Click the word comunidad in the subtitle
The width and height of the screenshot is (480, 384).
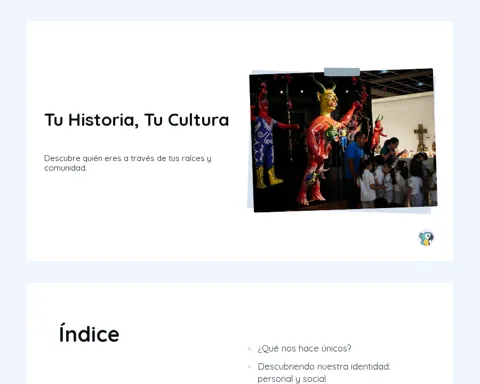[65, 168]
